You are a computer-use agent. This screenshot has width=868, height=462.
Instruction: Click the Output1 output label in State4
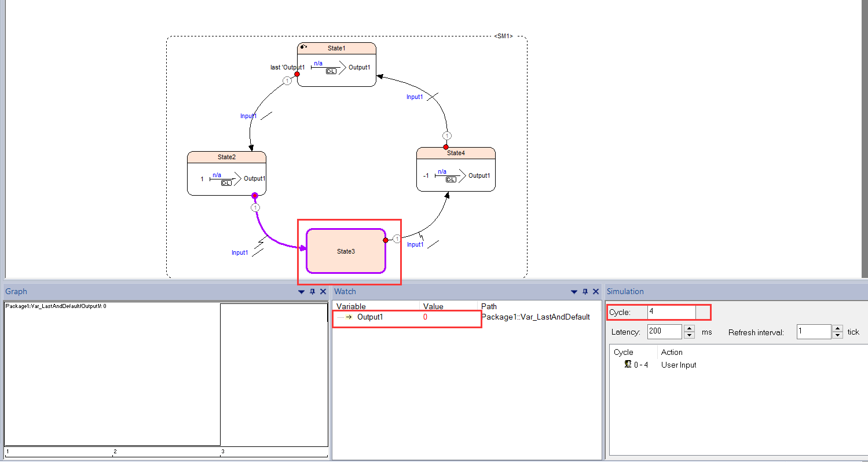pos(479,175)
